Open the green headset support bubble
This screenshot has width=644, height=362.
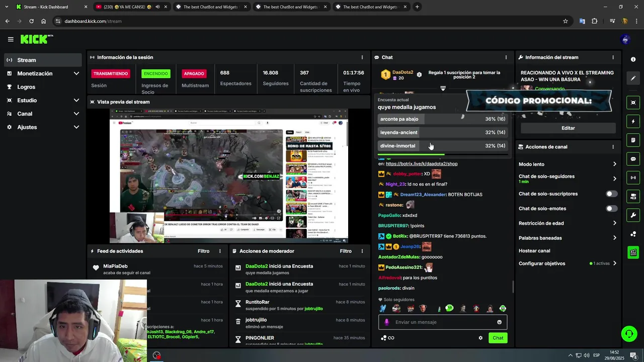(628, 333)
